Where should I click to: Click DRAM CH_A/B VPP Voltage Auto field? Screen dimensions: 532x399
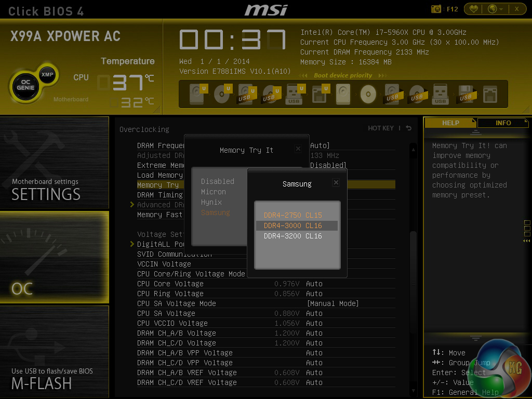tap(314, 353)
